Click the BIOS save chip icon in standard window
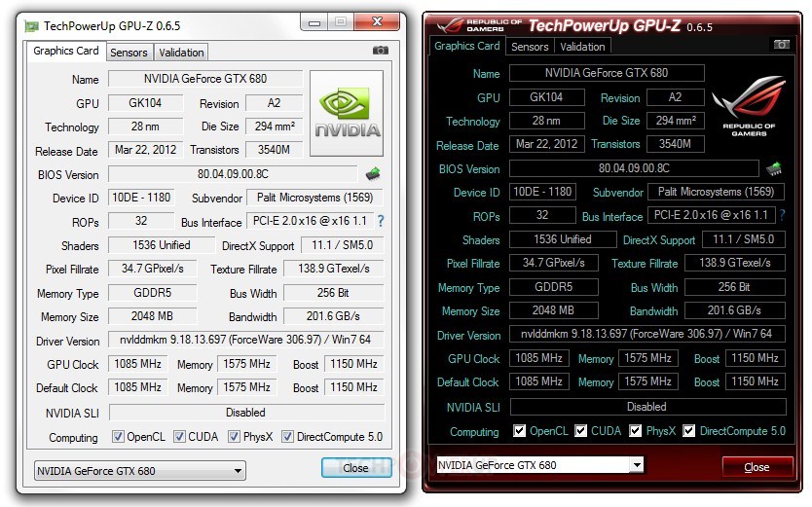The width and height of the screenshot is (812, 507). 373,174
